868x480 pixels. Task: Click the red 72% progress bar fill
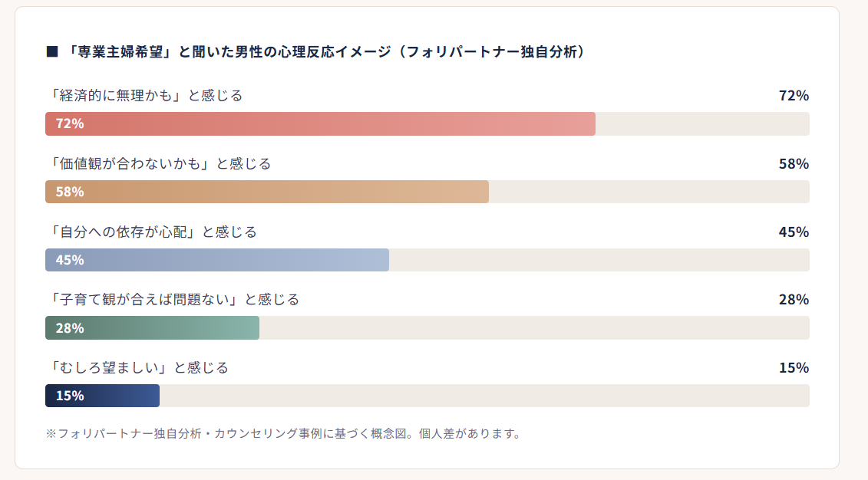coord(320,123)
